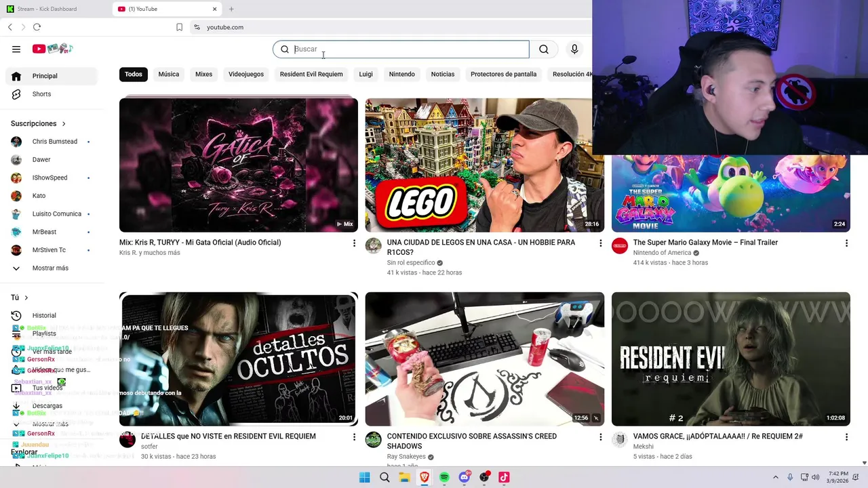Open options menu for DETALLES Resident Evil video
The height and width of the screenshot is (488, 868).
tap(354, 437)
